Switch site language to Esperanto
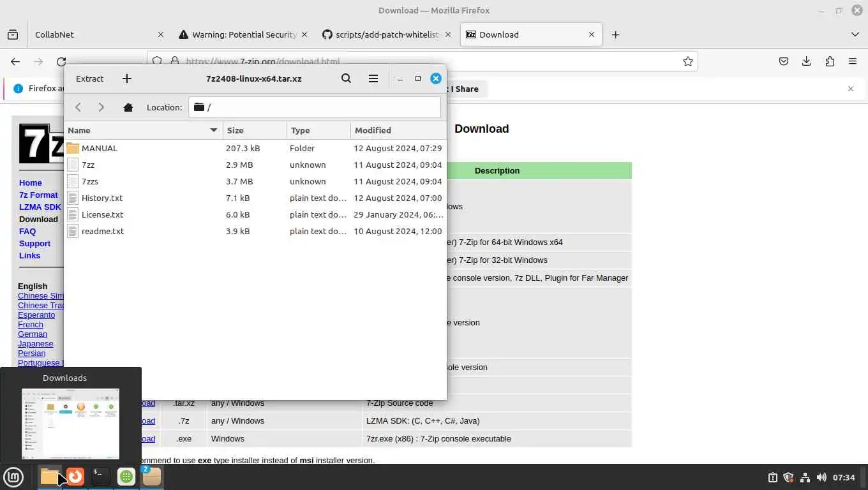 [x=36, y=315]
